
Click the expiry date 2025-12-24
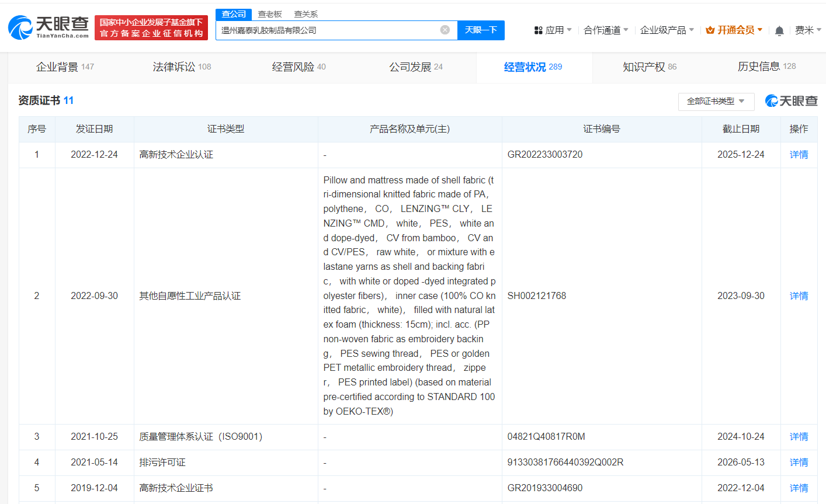point(741,155)
